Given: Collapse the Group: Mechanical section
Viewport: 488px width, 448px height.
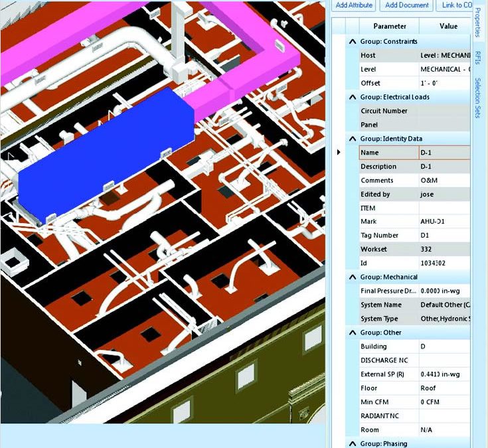Looking at the screenshot, I should (352, 277).
